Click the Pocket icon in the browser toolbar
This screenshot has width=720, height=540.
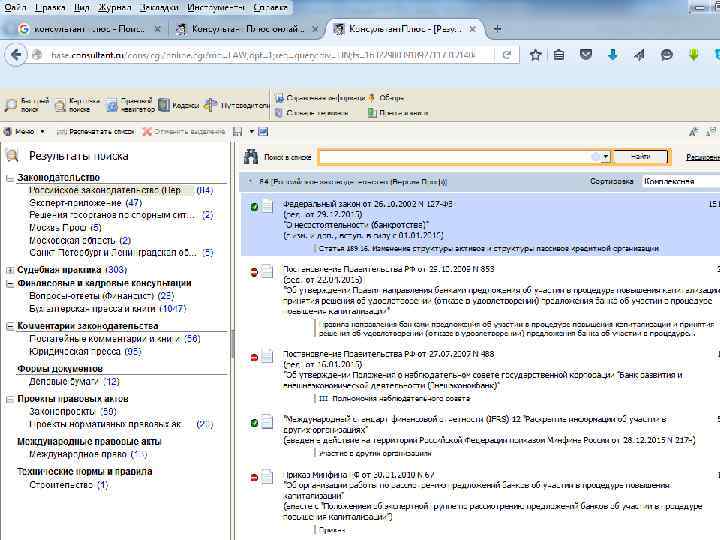(x=585, y=55)
